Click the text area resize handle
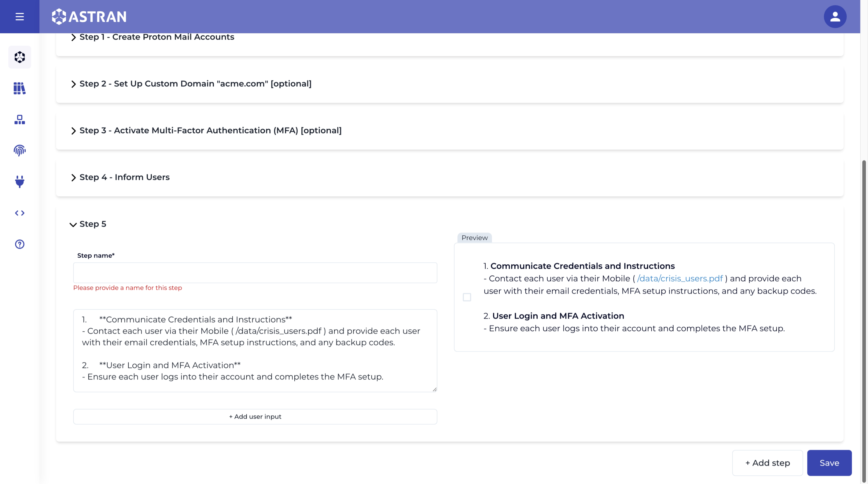The width and height of the screenshot is (868, 484). [x=434, y=389]
